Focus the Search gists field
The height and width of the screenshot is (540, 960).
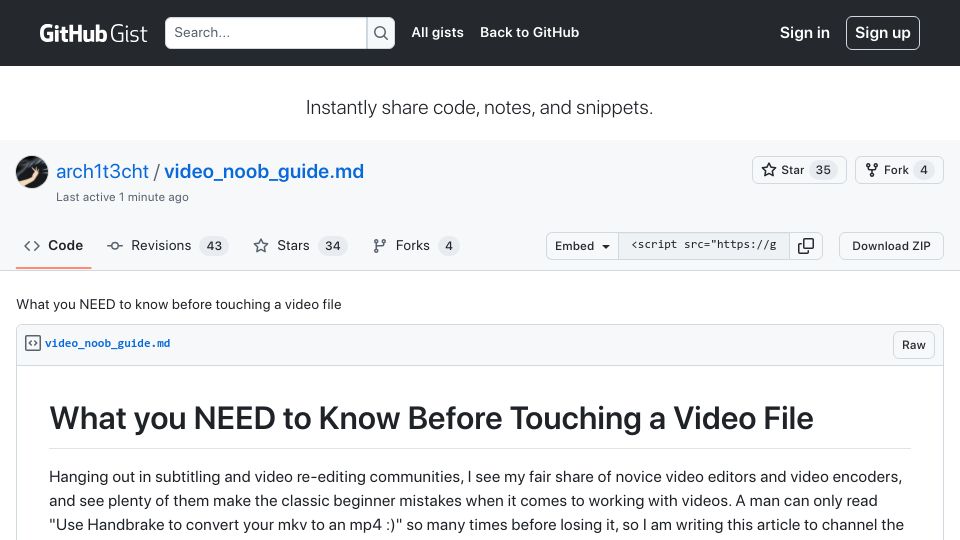(x=266, y=33)
